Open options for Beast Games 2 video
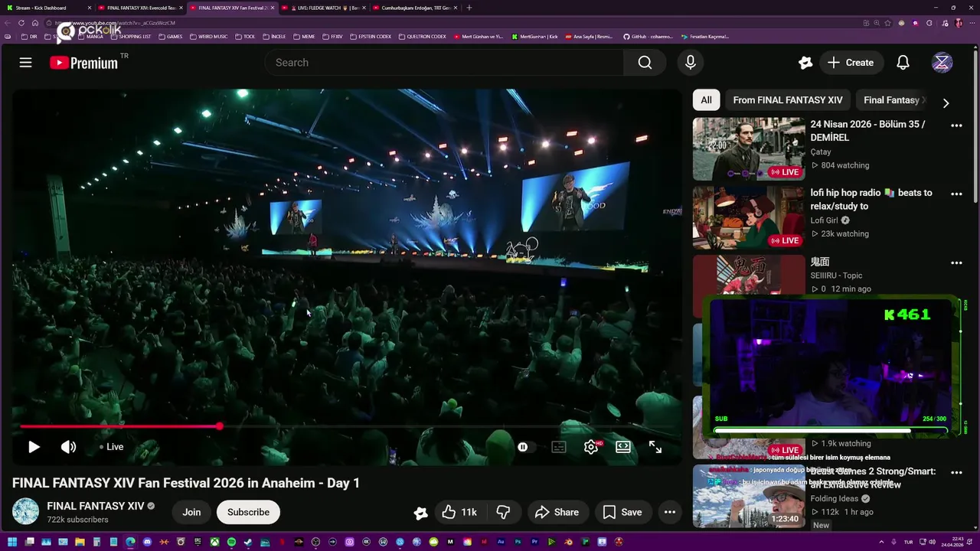Viewport: 980px width, 551px height. click(x=956, y=472)
